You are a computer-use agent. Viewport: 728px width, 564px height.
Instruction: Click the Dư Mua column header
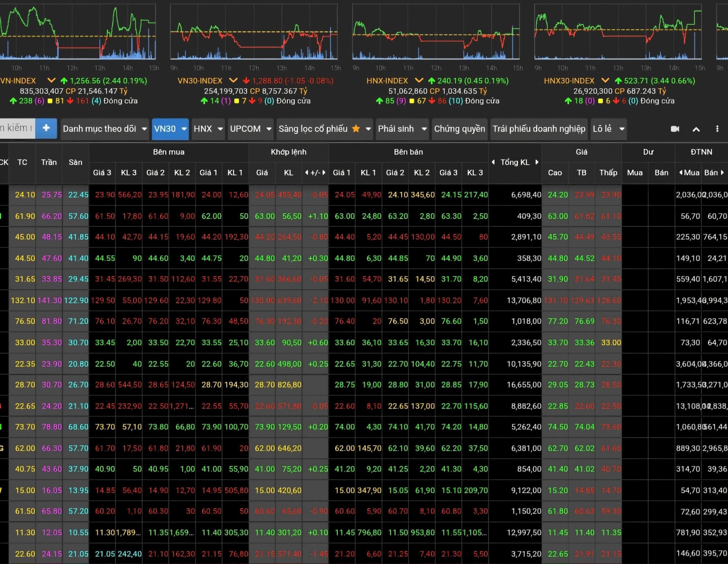[635, 172]
